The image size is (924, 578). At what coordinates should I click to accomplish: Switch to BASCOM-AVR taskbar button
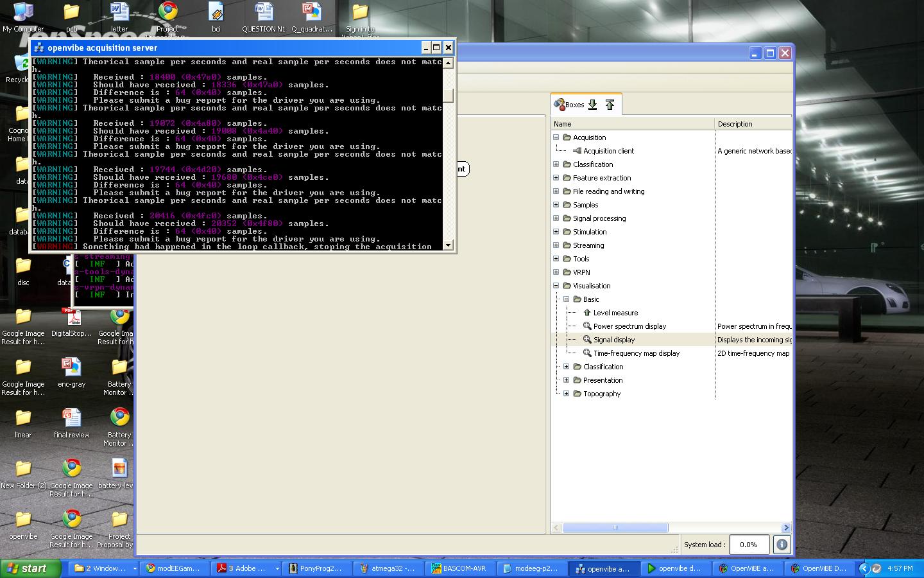tap(460, 568)
